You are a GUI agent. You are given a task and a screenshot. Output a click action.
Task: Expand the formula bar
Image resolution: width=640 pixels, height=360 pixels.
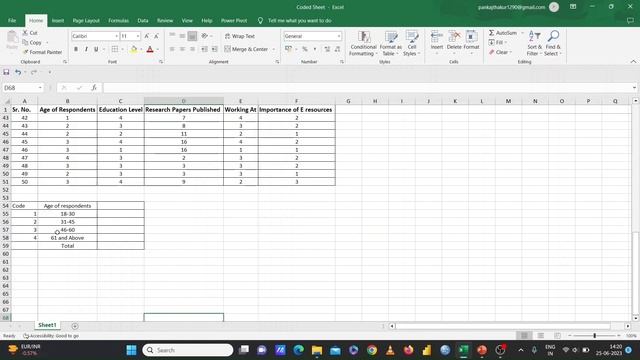point(634,88)
